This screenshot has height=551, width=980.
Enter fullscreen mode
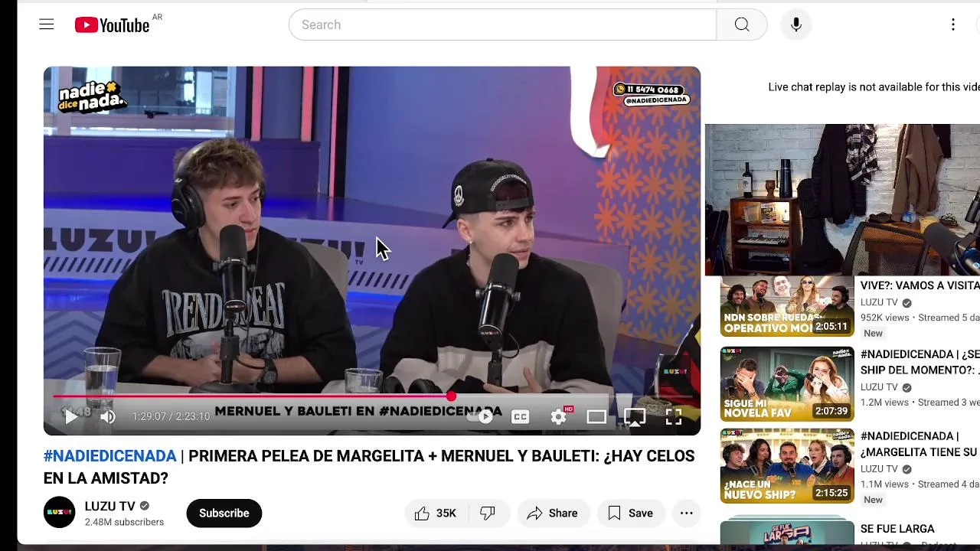674,416
